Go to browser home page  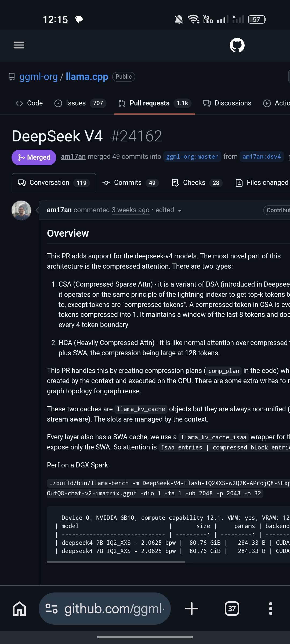pyautogui.click(x=19, y=609)
